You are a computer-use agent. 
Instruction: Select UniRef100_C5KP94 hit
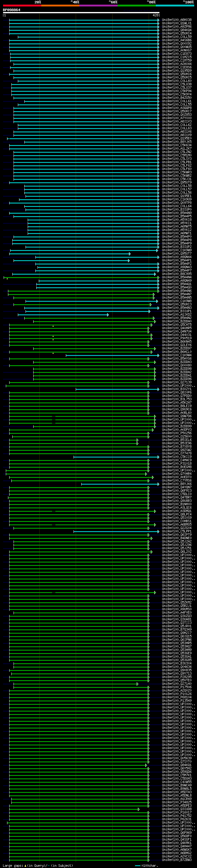pyautogui.click(x=177, y=91)
